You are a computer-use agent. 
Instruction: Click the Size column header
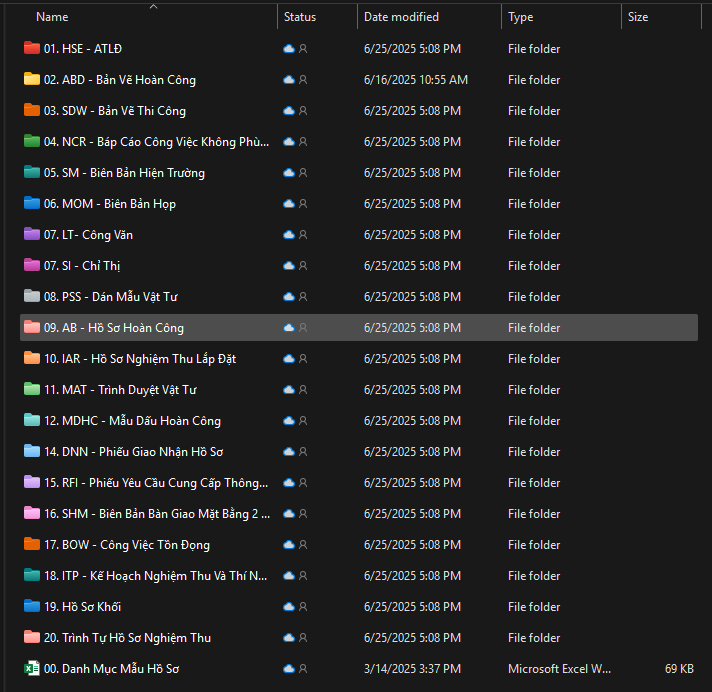[x=638, y=17]
